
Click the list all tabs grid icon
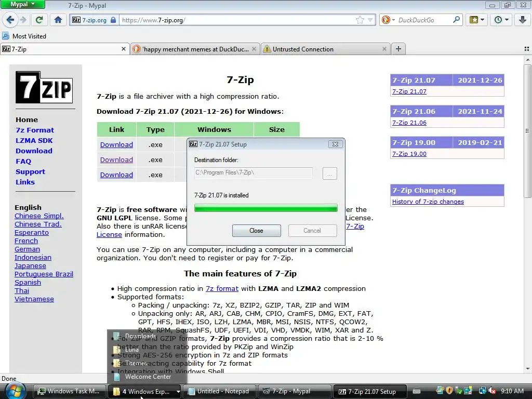point(527,49)
